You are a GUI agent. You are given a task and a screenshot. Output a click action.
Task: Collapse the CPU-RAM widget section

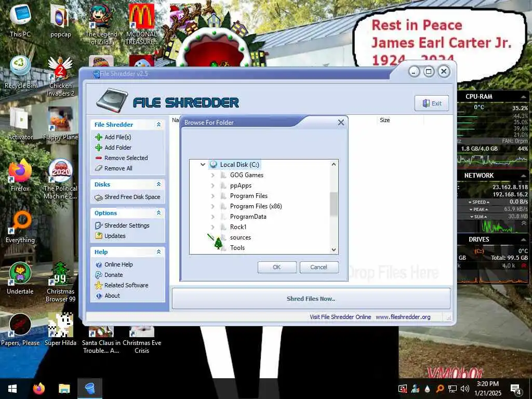pyautogui.click(x=523, y=97)
